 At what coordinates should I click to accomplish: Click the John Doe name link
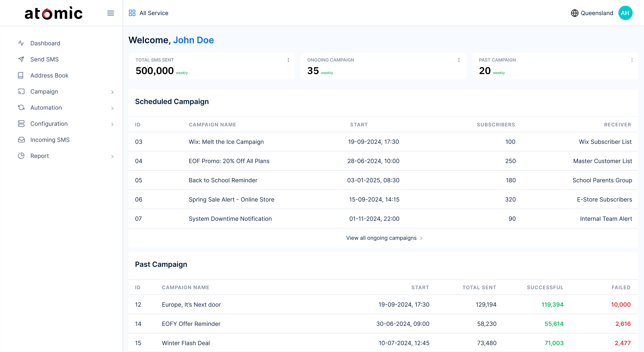point(193,40)
